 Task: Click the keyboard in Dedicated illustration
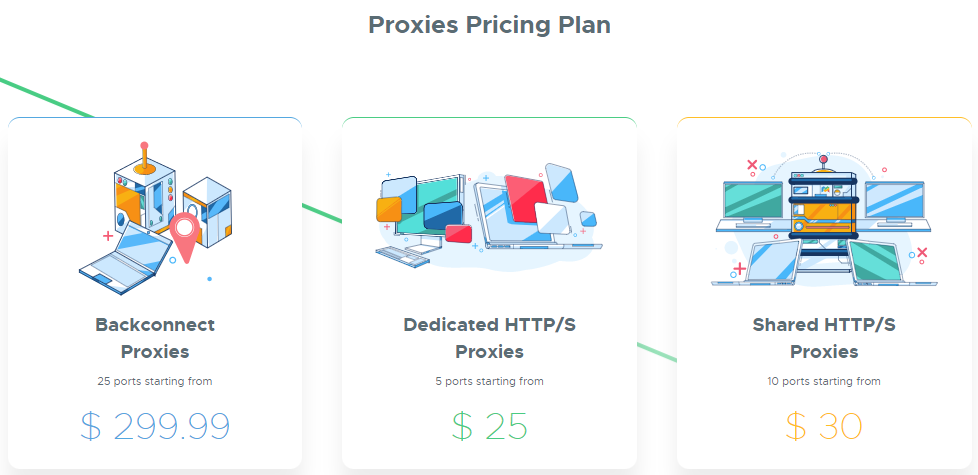403,255
